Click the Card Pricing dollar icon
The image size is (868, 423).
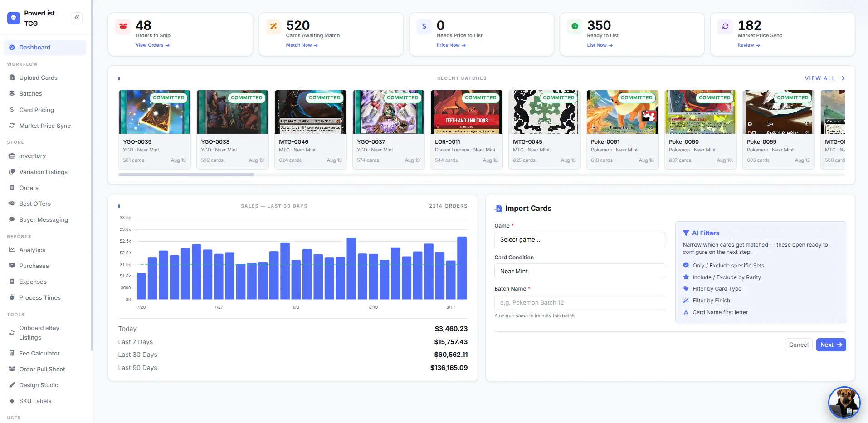[12, 110]
